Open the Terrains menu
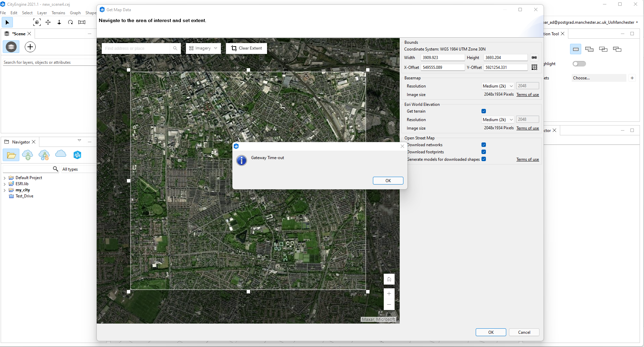Image resolution: width=644 pixels, height=347 pixels. 58,13
